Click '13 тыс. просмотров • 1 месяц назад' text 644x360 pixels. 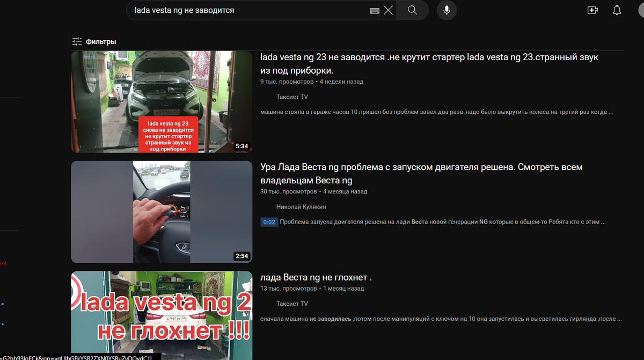(312, 289)
